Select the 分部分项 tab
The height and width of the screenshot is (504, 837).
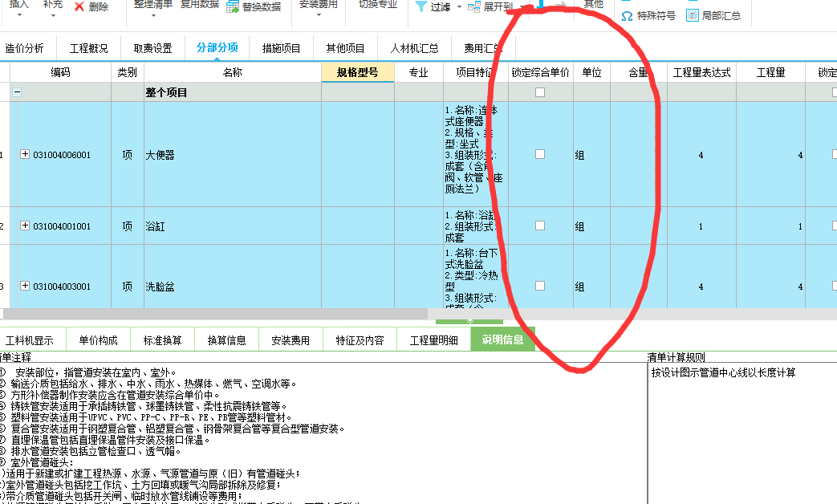pyautogui.click(x=217, y=47)
